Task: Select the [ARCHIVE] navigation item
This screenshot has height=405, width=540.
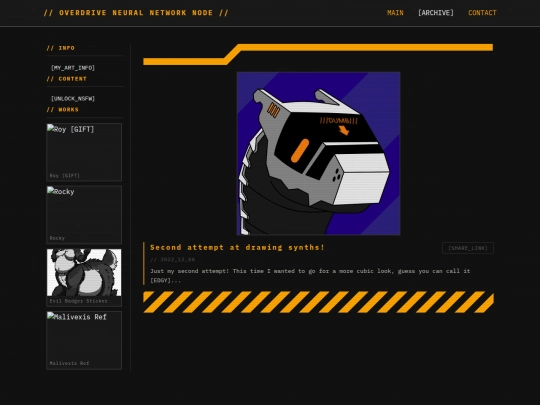Action: [436, 13]
